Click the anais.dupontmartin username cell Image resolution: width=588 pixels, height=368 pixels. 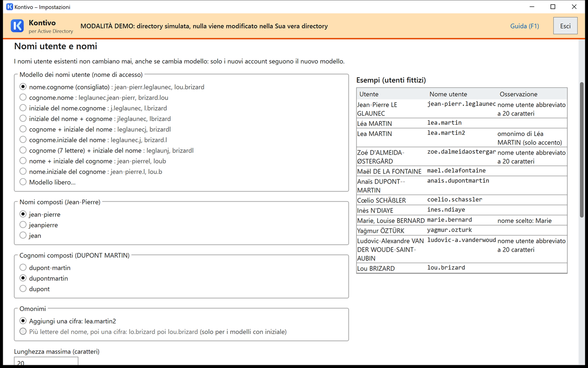click(462, 186)
